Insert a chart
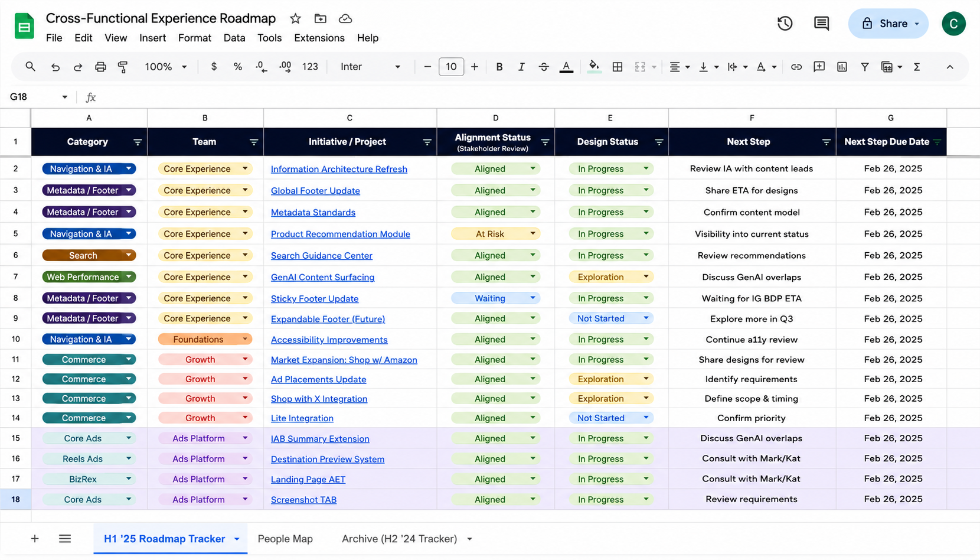980x560 pixels. tap(842, 67)
